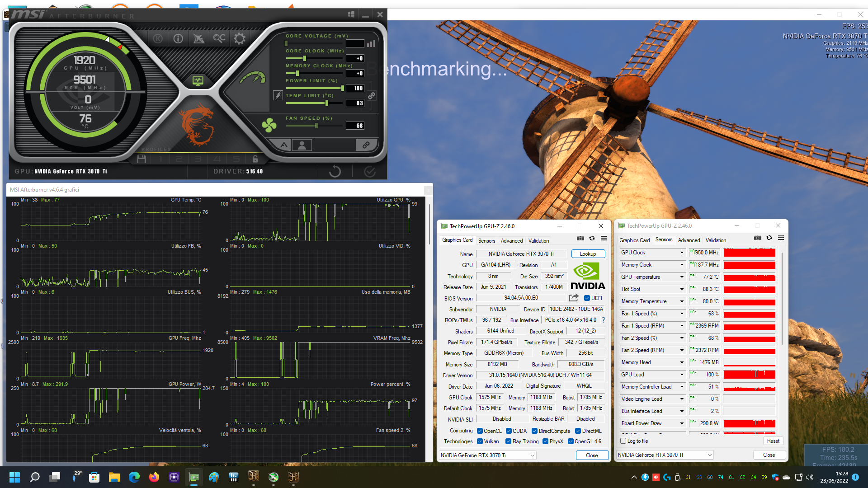Toggle Vulkan checkbox
The width and height of the screenshot is (868, 488).
[x=480, y=441]
